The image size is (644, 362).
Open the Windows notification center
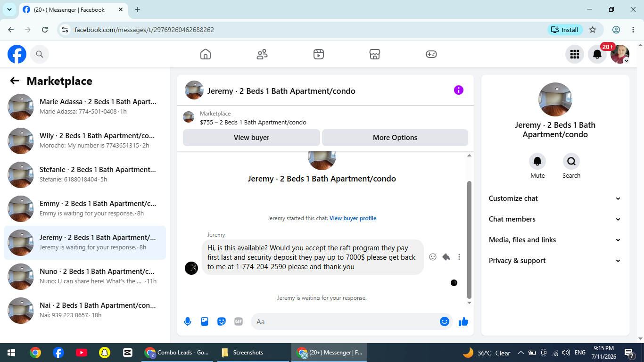point(629,353)
